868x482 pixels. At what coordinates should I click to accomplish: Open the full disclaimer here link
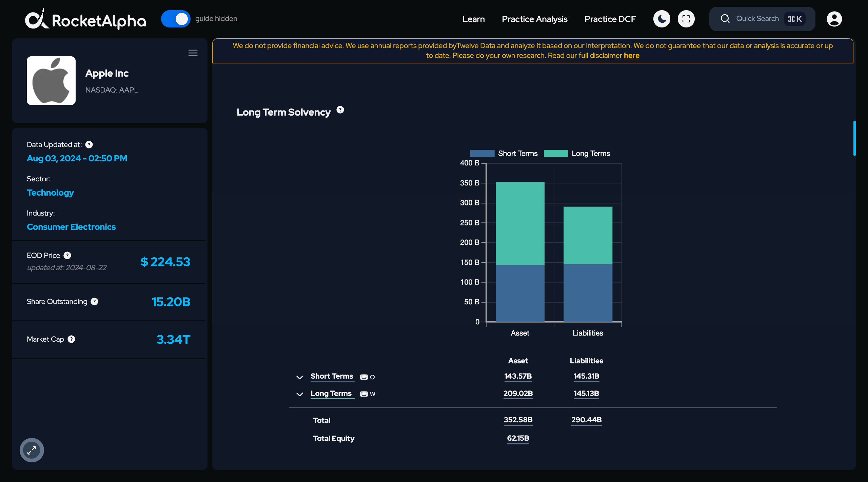[631, 56]
